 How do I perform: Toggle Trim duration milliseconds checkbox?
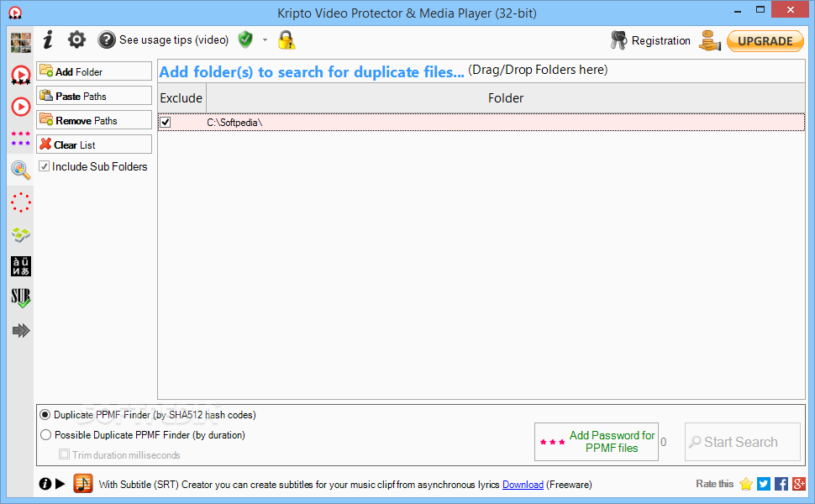(64, 454)
